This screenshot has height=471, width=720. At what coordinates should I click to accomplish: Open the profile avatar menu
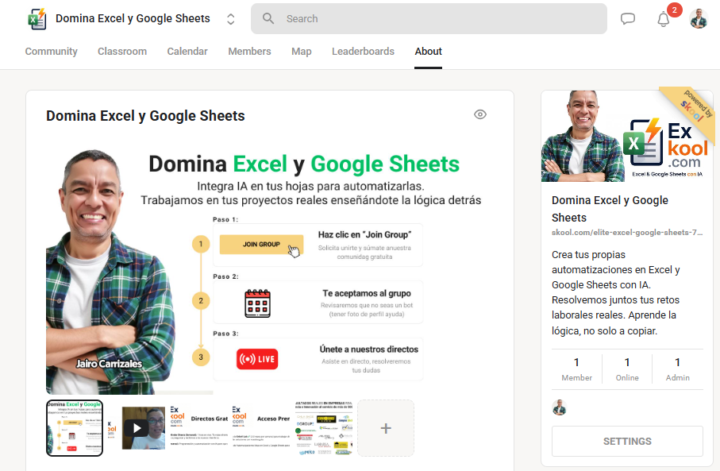pyautogui.click(x=698, y=19)
